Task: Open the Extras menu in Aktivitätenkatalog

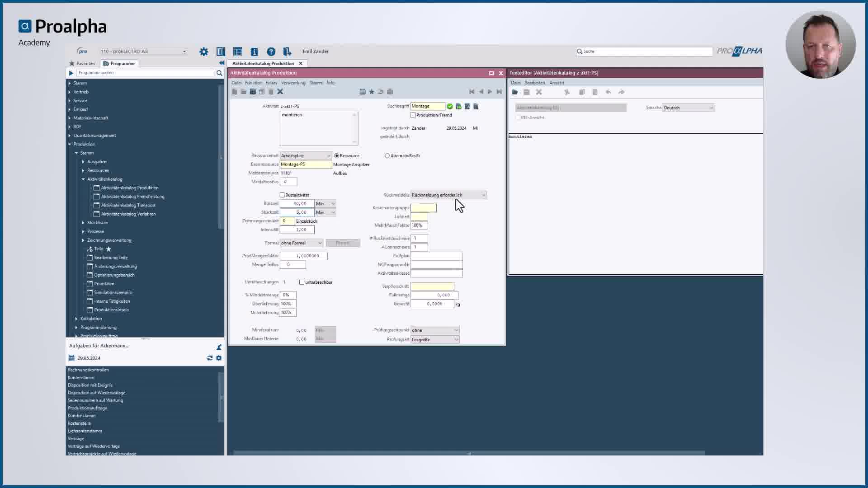Action: click(x=271, y=83)
